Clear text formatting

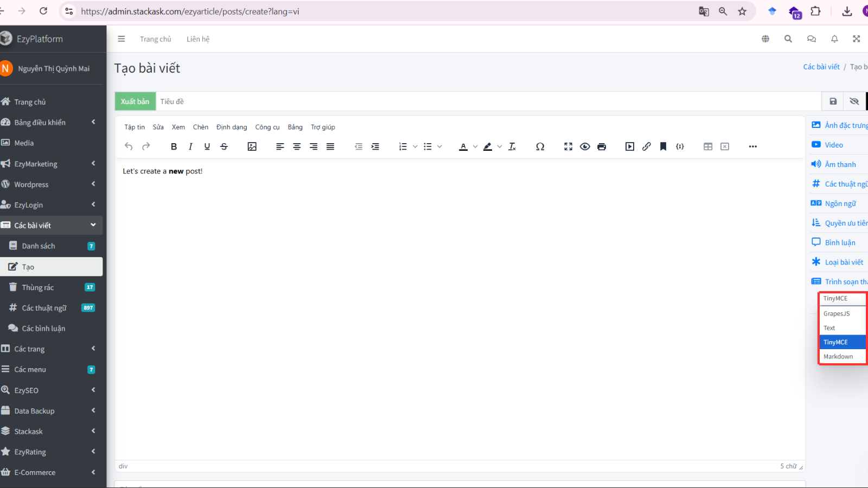(x=512, y=146)
